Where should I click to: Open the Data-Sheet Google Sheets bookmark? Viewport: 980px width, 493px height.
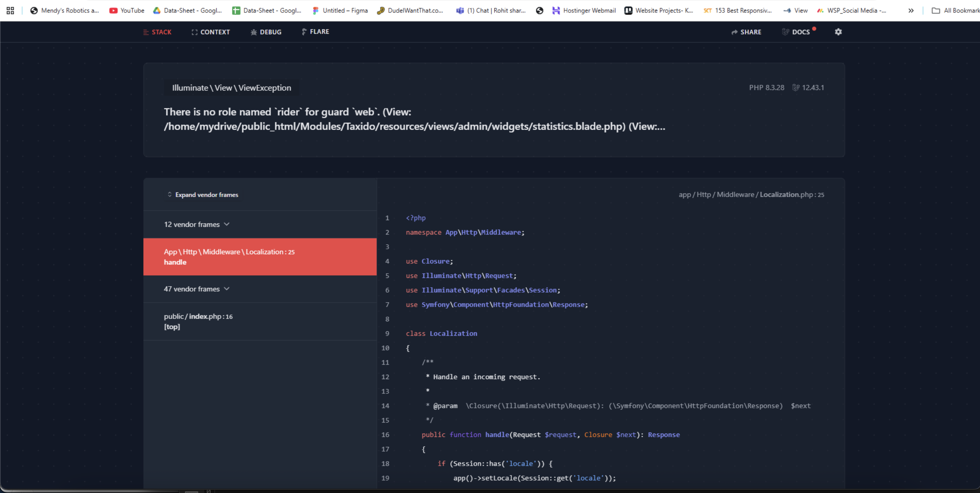(x=267, y=11)
